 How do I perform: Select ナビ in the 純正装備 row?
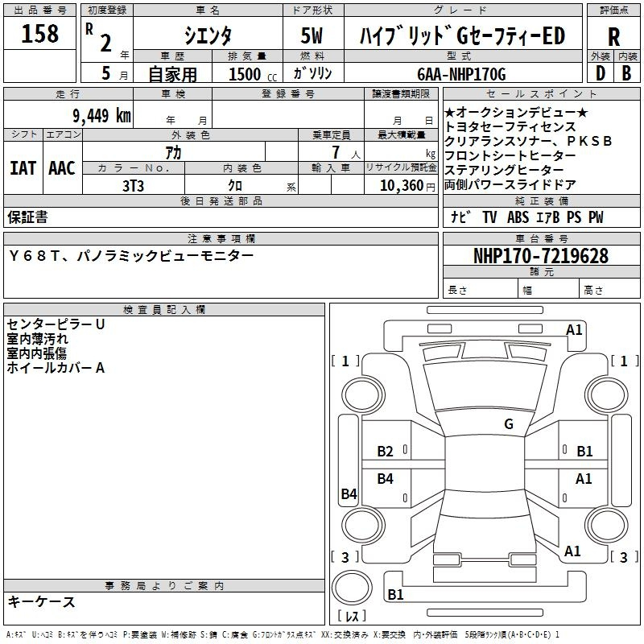pos(460,217)
